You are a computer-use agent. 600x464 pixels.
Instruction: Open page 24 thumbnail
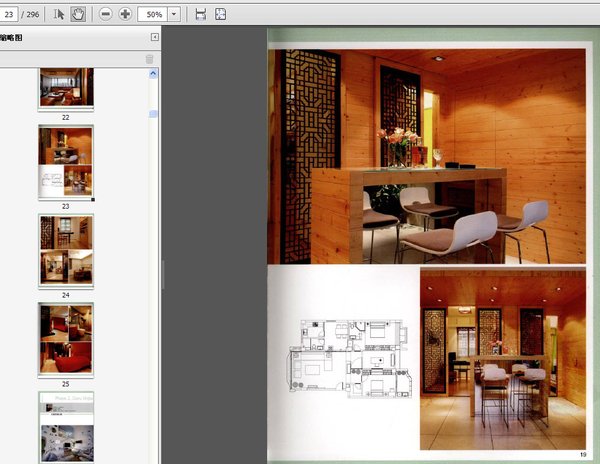tap(66, 251)
